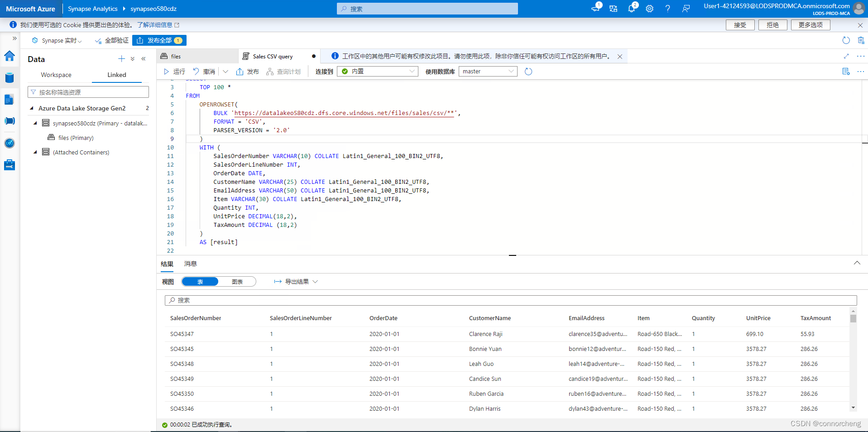Close the cookie notice bar

click(860, 25)
